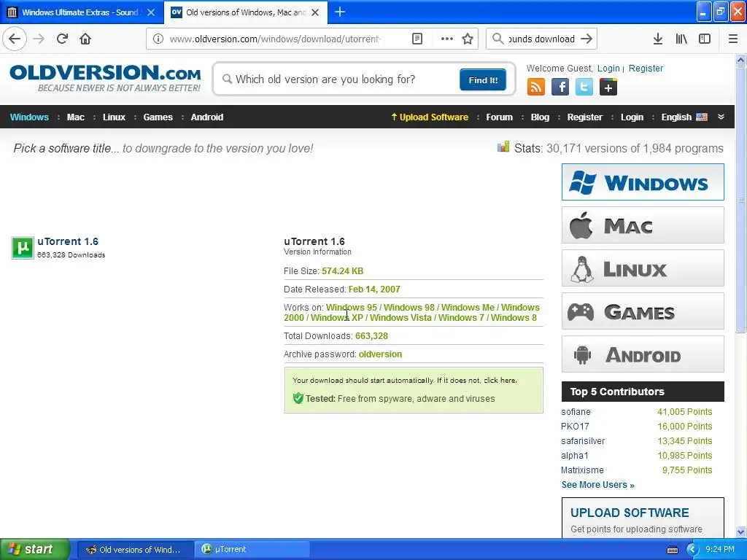Open page actions three-dot menu
This screenshot has width=747, height=560.
coord(447,39)
